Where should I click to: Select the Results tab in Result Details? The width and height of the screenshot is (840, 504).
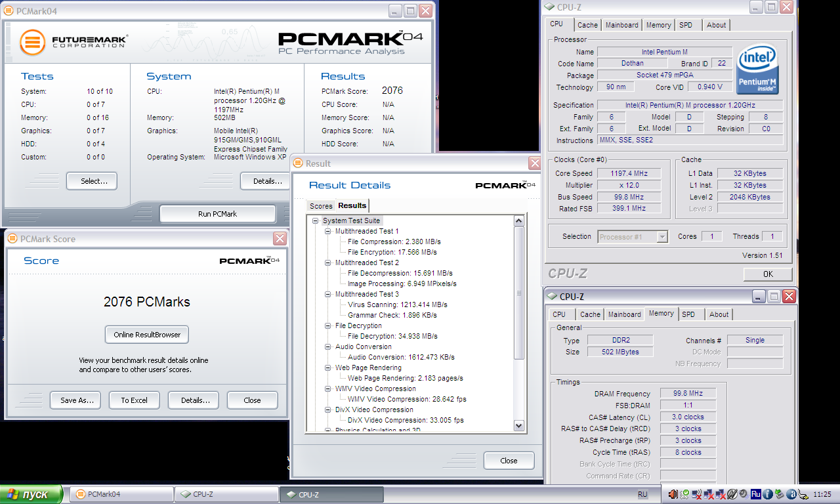[x=352, y=205]
